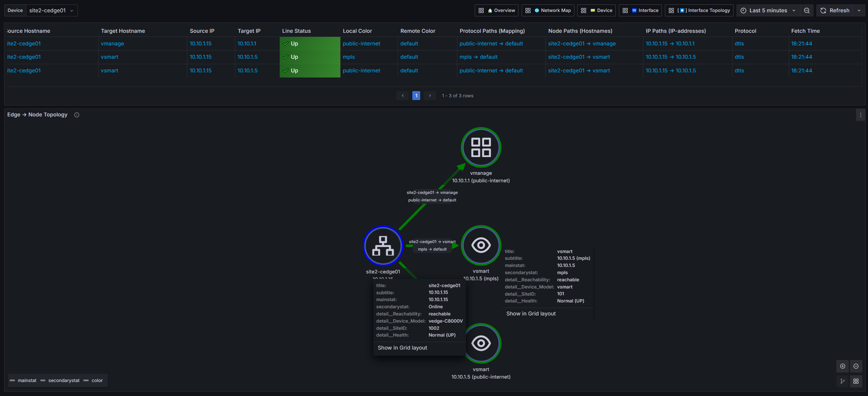Image resolution: width=868 pixels, height=396 pixels.
Task: Click the zoom out time range icon
Action: pos(807,11)
